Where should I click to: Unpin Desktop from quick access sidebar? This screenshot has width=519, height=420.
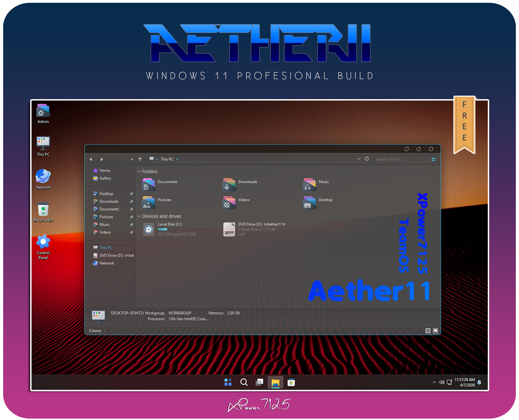pos(131,194)
